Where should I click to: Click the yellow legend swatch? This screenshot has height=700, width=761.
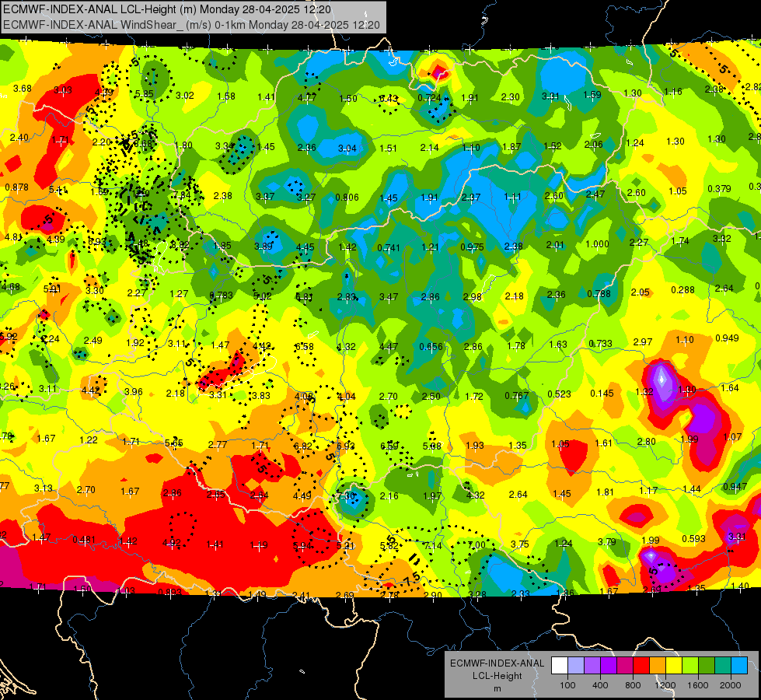674,665
